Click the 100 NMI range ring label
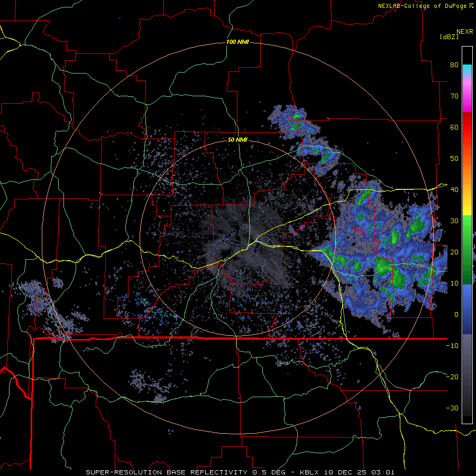The image size is (476, 476). (237, 42)
